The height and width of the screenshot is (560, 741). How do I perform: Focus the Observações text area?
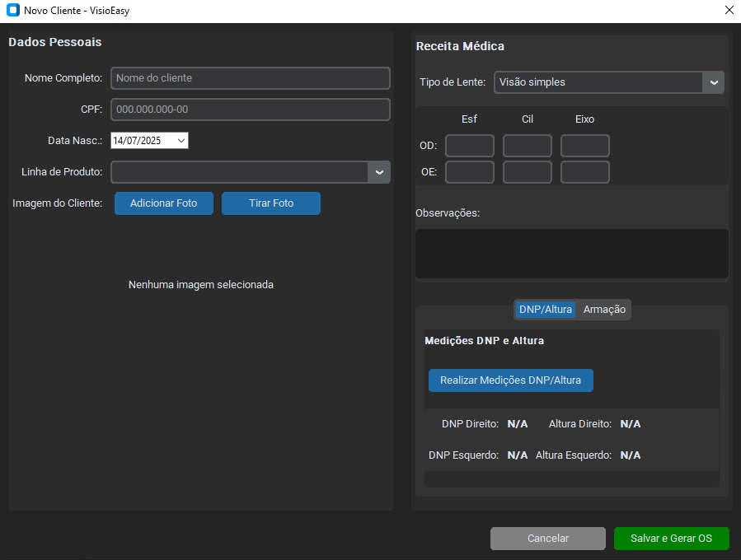point(572,254)
